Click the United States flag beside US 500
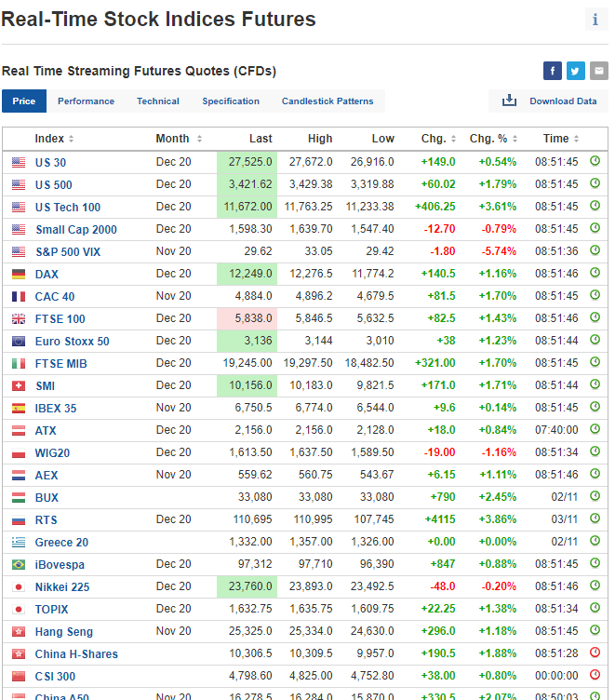This screenshot has width=615, height=700. (19, 184)
